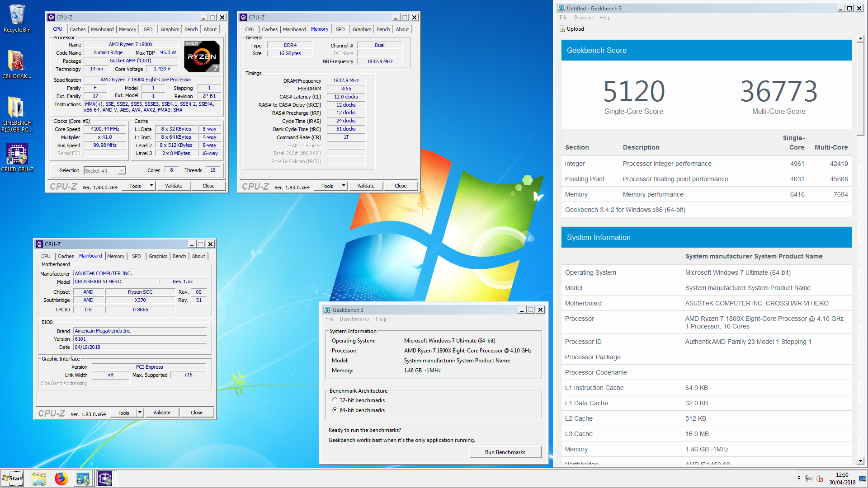Open the About tab in Mainboard window

198,256
